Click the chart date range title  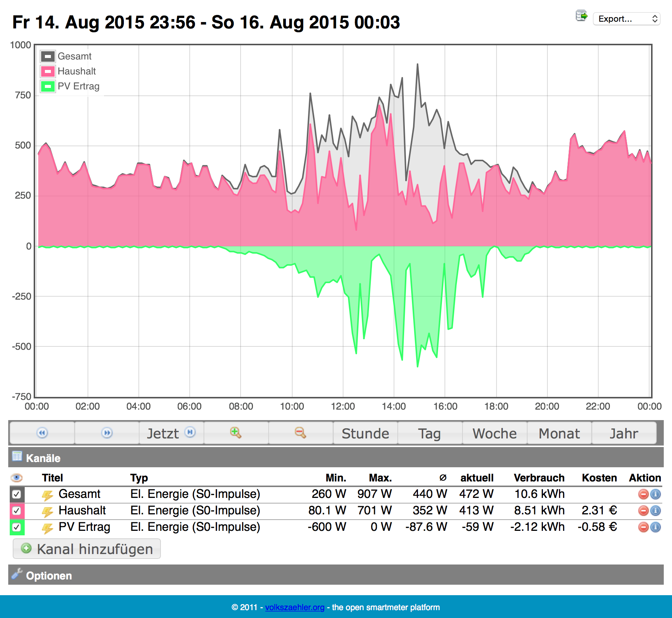[206, 22]
